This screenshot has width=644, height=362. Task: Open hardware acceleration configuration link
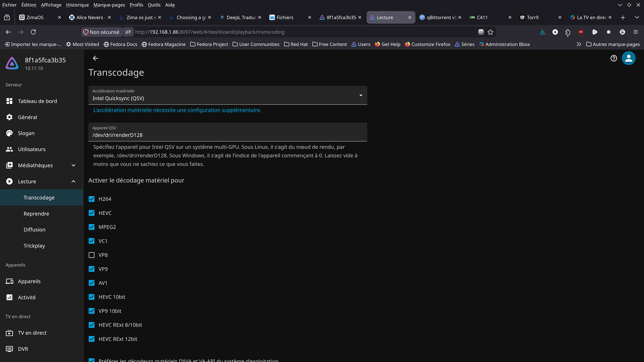click(x=177, y=110)
